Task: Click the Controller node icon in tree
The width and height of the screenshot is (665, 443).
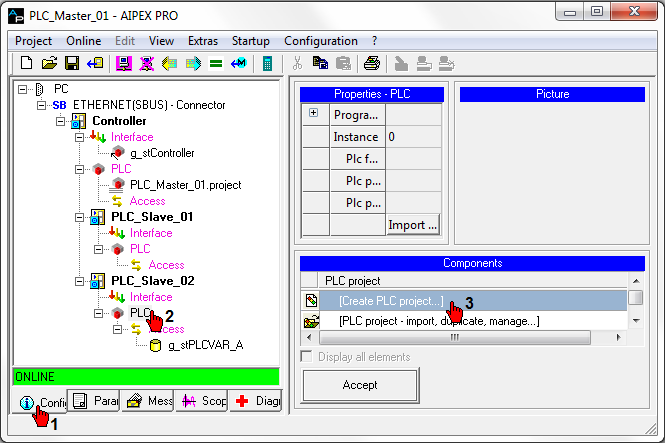Action: pos(79,121)
